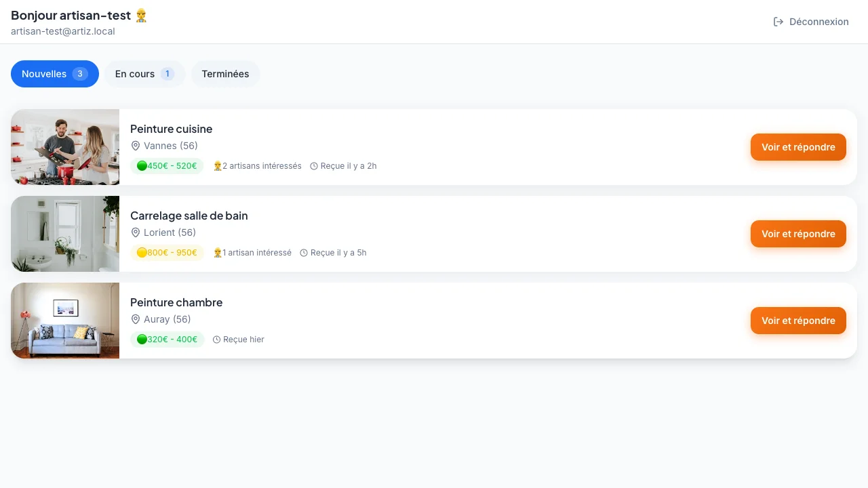Select the 'Nouvelles' tab with badge 3
Screen dimensions: 868x488
54,74
